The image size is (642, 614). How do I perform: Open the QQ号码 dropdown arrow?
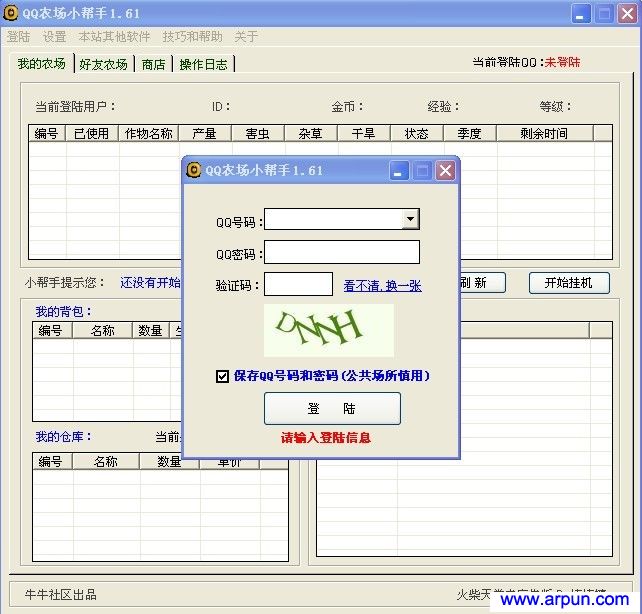[x=410, y=219]
